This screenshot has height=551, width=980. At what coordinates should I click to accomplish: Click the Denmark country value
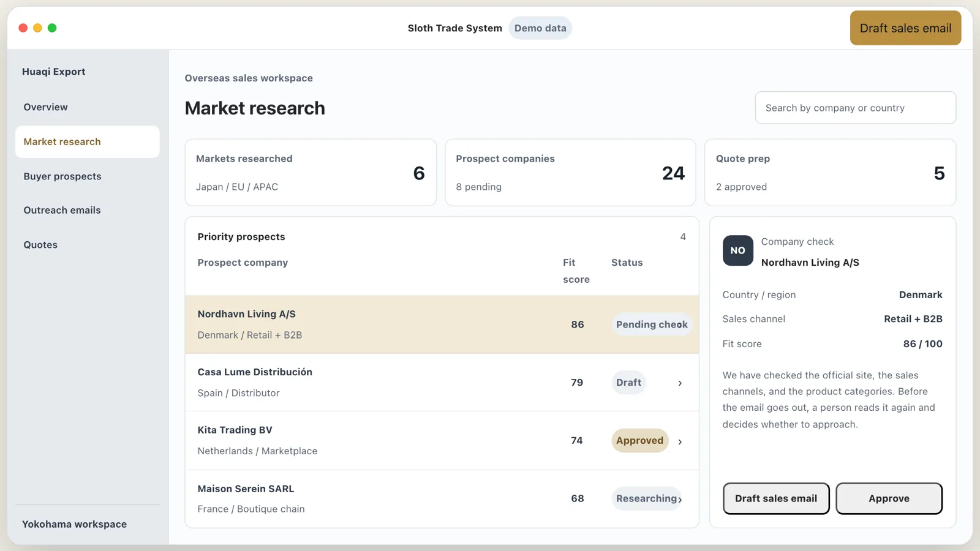pyautogui.click(x=921, y=295)
